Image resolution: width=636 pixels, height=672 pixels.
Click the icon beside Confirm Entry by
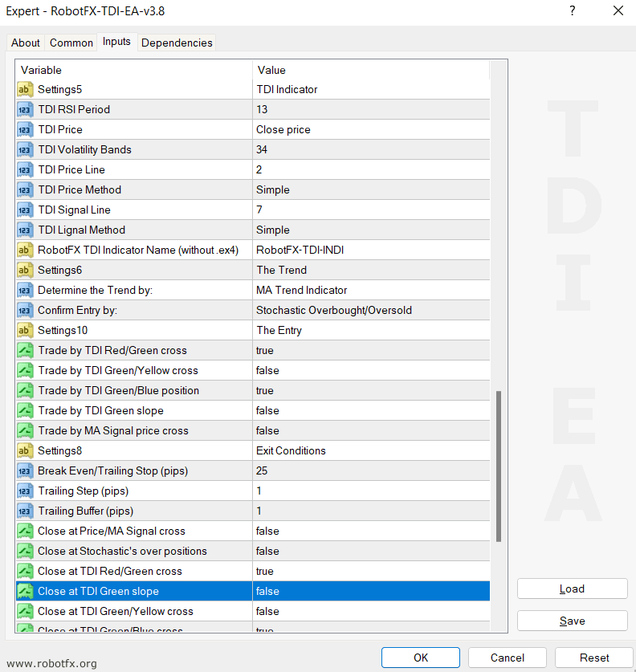25,310
